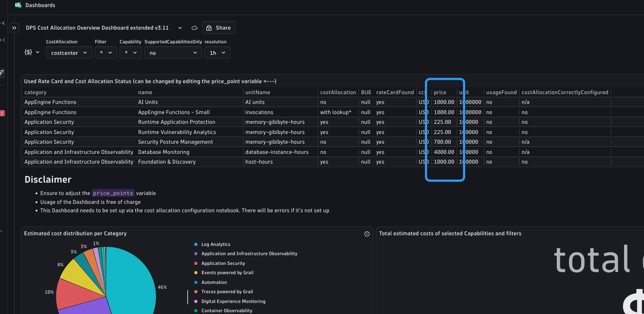Sort by the BUE column header
The image size is (644, 314).
tap(366, 92)
